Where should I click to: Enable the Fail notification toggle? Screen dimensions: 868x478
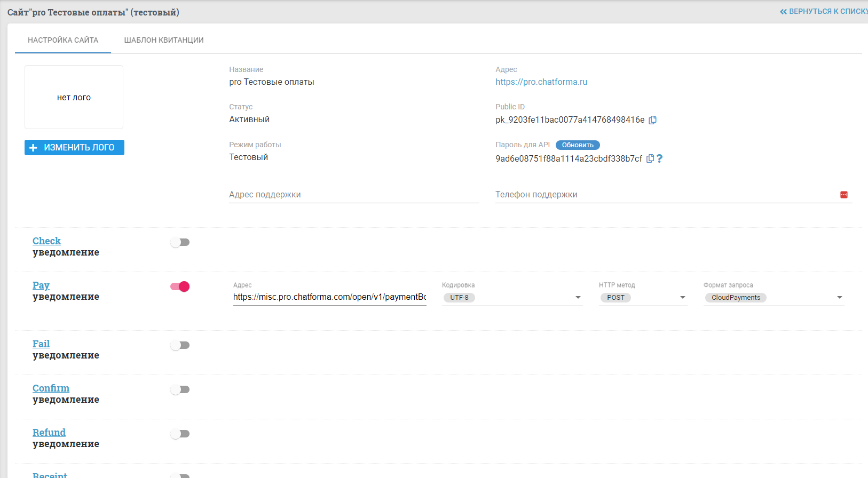click(180, 345)
